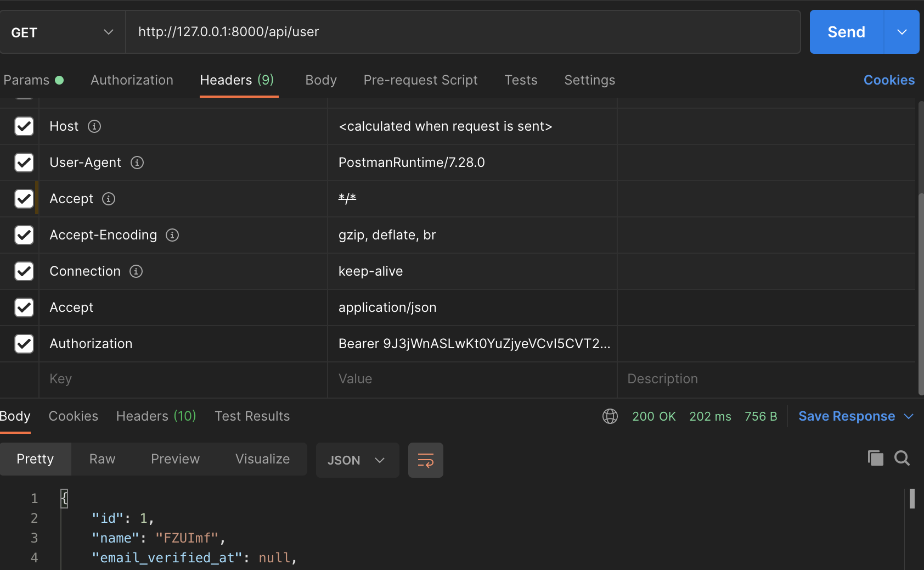Viewport: 924px width, 570px height.
Task: Expand the Save Response dropdown
Action: click(x=910, y=416)
